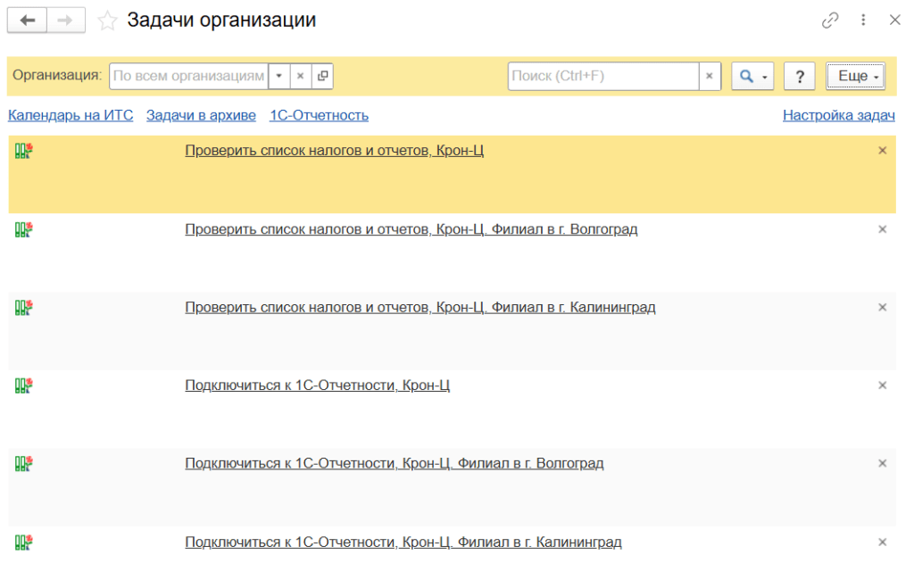Screen dimensions: 914x588
Task: Open Подключиться к 1С-Отчетности, Крон-Ц task
Action: (317, 385)
